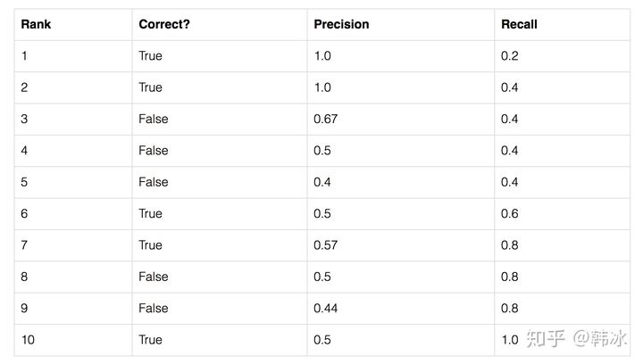Viewport: 643px width, 364px height.
Task: Click the rank 8 cell
Action: pyautogui.click(x=24, y=277)
